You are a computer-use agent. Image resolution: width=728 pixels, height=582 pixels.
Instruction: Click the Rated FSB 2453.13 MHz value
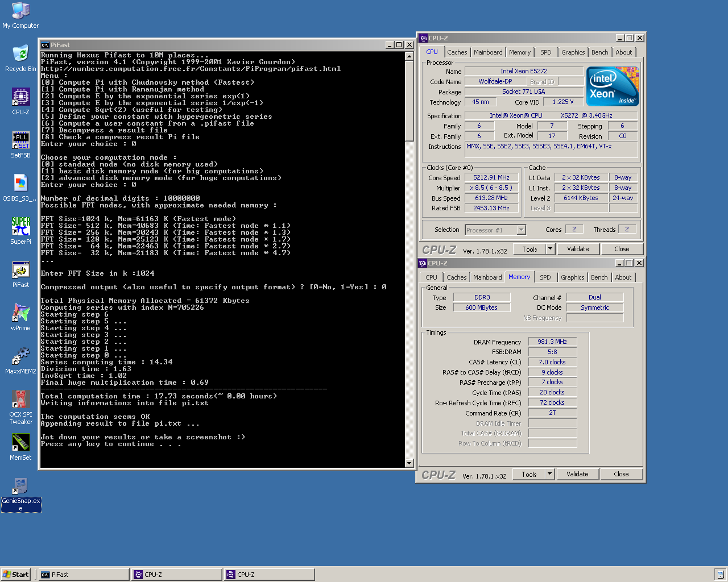tap(491, 208)
